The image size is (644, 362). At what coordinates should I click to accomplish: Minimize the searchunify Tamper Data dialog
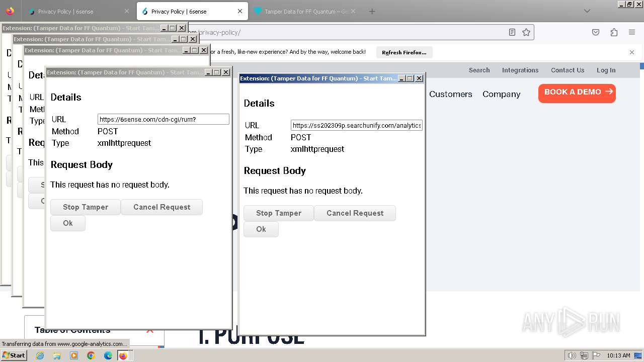pyautogui.click(x=401, y=78)
